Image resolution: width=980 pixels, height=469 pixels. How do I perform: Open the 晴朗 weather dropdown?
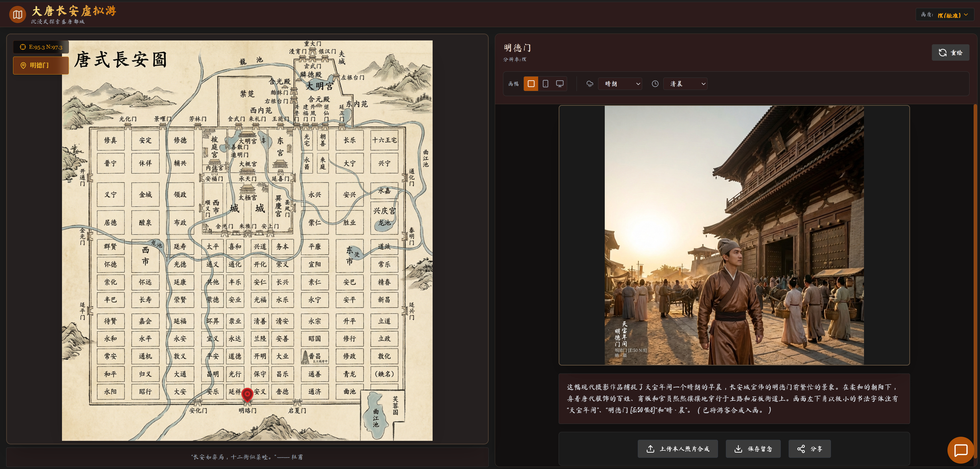point(620,84)
